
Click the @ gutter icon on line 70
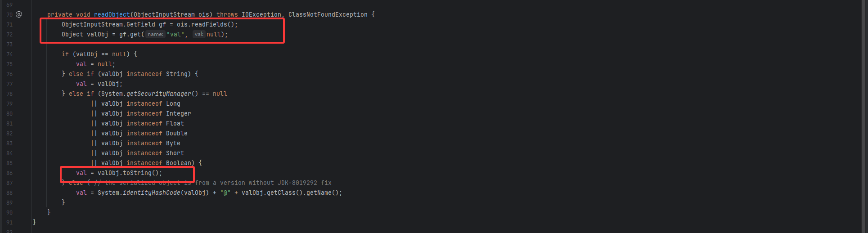point(19,14)
